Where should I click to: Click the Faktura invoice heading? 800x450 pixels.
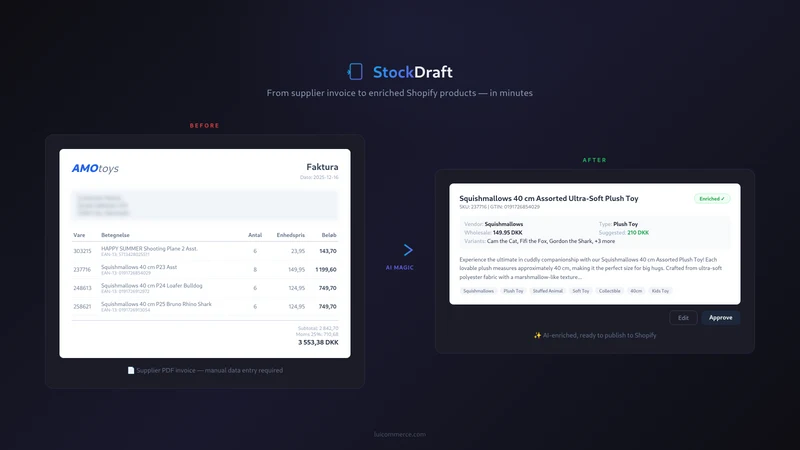(x=322, y=167)
